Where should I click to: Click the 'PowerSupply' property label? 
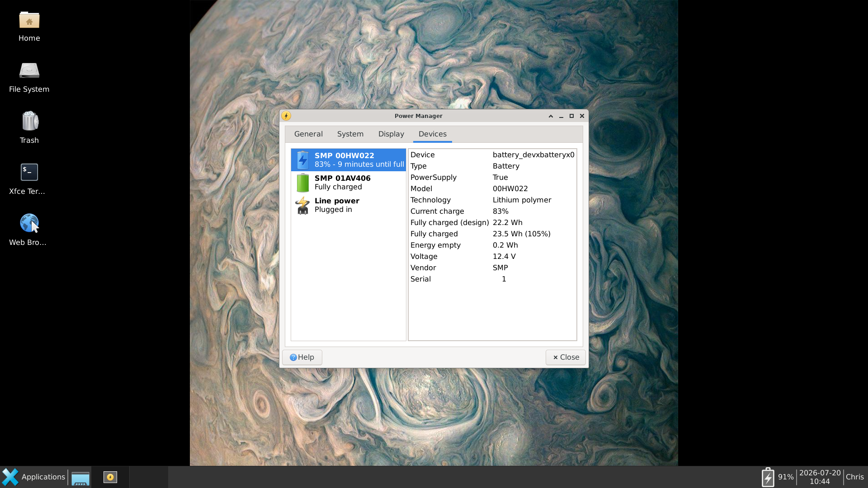433,178
